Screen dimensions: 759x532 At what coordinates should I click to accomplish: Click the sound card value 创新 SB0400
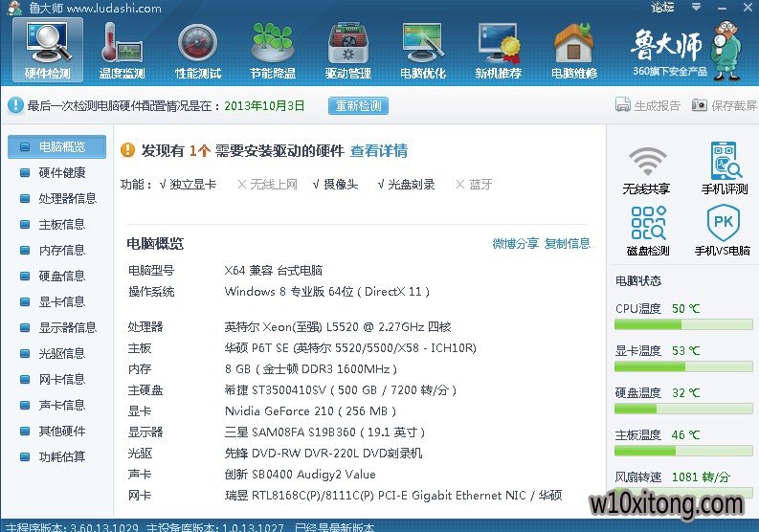[x=301, y=474]
